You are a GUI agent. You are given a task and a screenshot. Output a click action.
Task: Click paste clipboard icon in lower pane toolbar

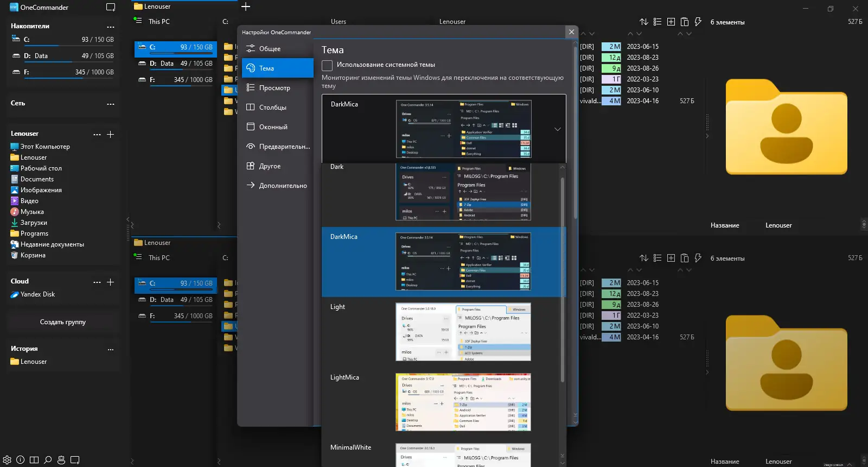(x=685, y=258)
